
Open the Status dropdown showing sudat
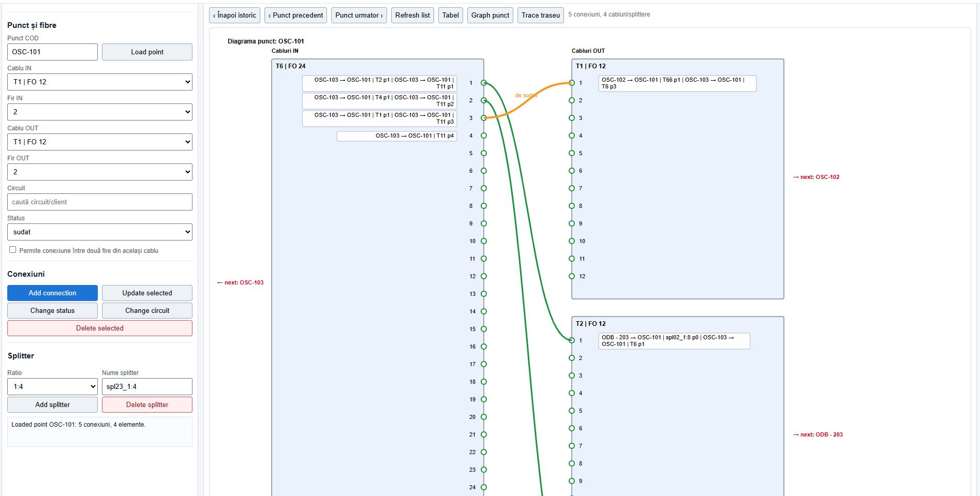click(100, 232)
